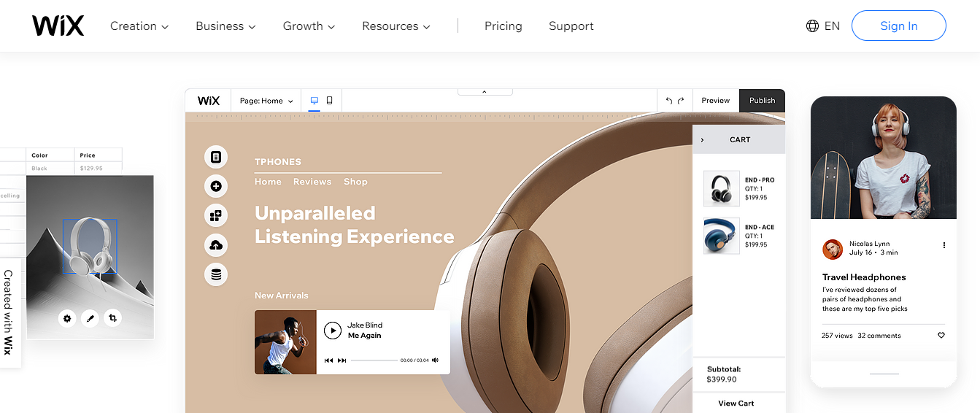Click the Preview button
Viewport: 980px width, 413px height.
point(716,101)
